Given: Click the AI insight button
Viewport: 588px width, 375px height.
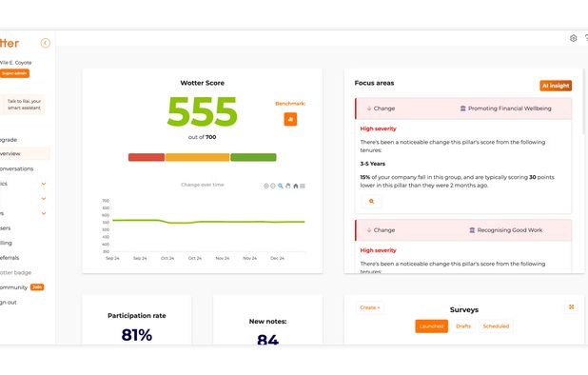Looking at the screenshot, I should (x=556, y=86).
